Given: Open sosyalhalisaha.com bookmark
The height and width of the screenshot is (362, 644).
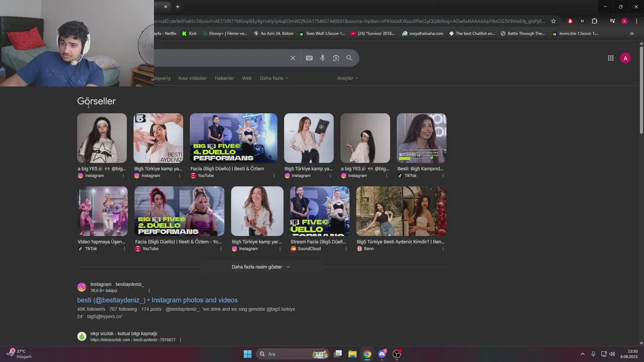Looking at the screenshot, I should pyautogui.click(x=423, y=34).
